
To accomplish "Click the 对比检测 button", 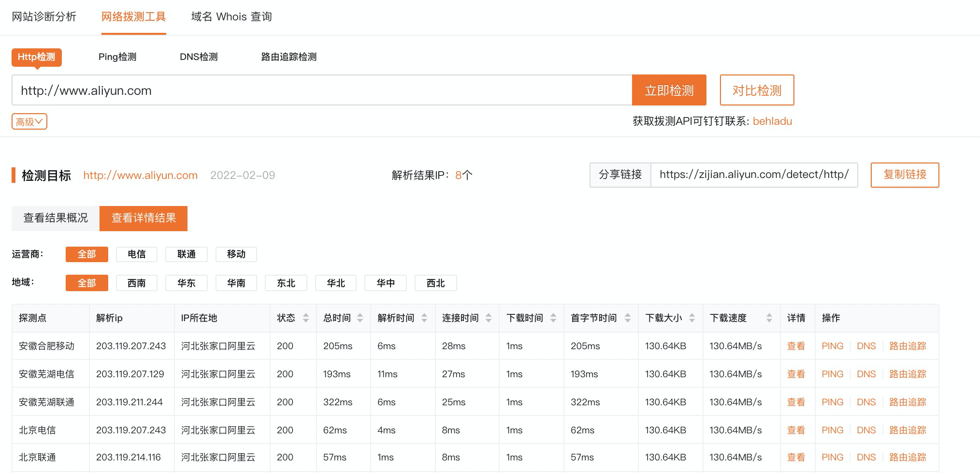I will pos(757,90).
